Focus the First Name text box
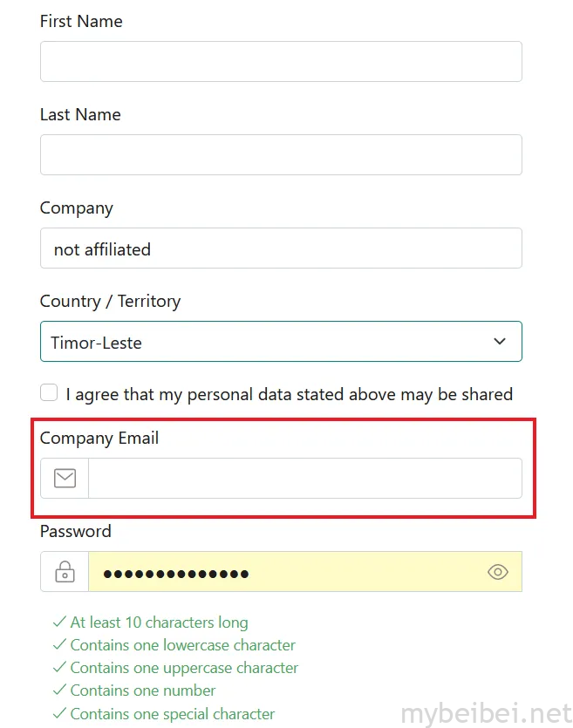The image size is (573, 728). click(x=281, y=62)
